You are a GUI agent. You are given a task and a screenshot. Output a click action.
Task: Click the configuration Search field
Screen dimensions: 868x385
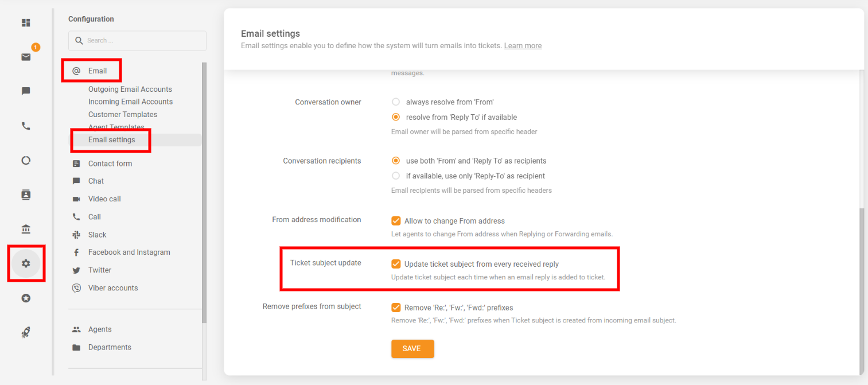pyautogui.click(x=138, y=41)
